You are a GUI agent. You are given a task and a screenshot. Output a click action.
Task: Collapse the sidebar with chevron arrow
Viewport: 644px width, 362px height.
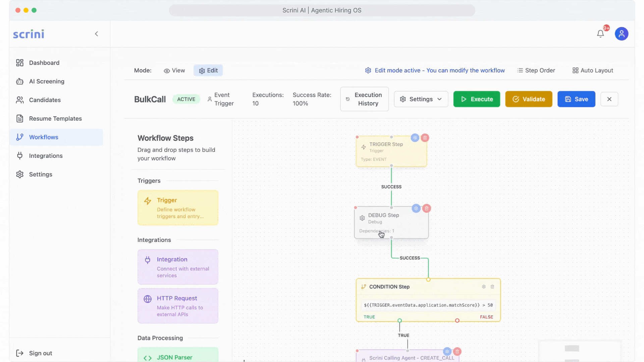coord(97,34)
